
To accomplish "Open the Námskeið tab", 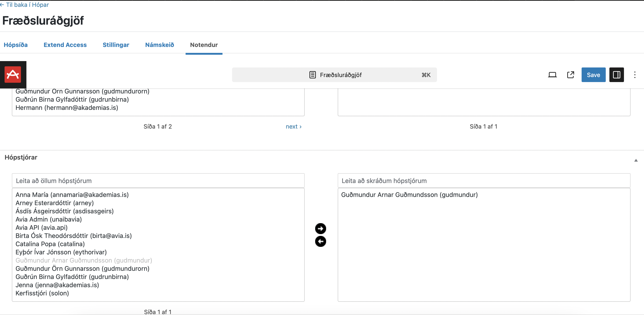I will (159, 45).
